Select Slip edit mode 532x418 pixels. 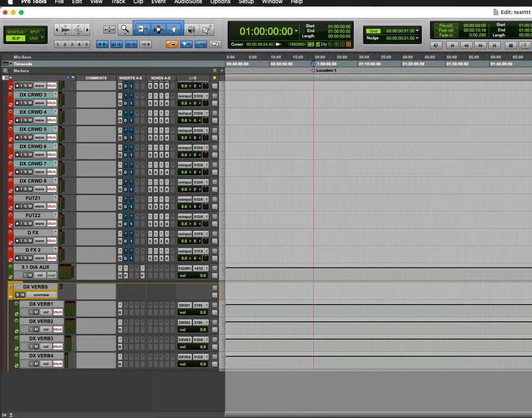point(16,38)
